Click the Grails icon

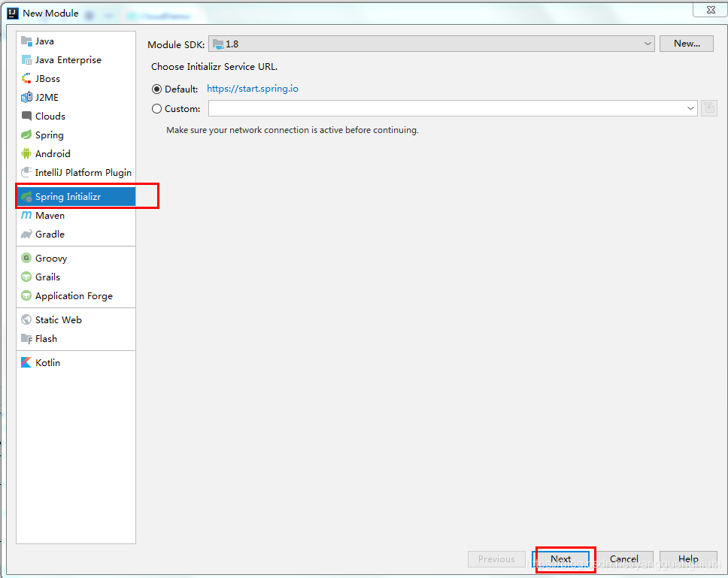pyautogui.click(x=26, y=277)
